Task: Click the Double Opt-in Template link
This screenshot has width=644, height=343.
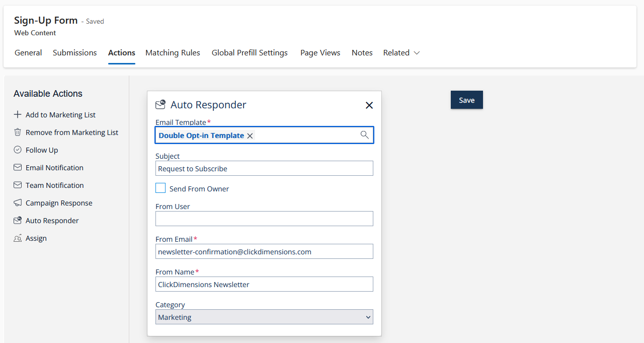Action: click(201, 135)
